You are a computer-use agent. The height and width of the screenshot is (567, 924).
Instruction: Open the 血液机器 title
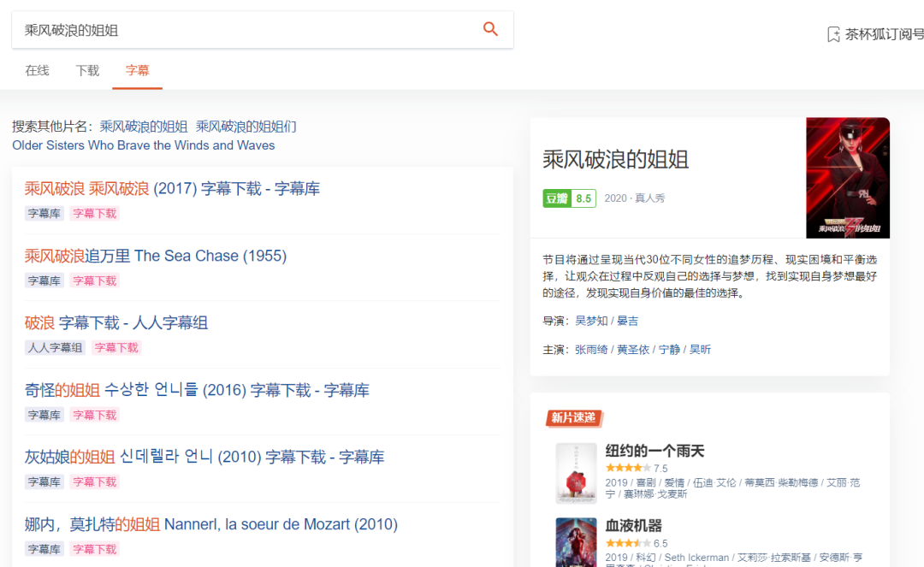coord(633,526)
